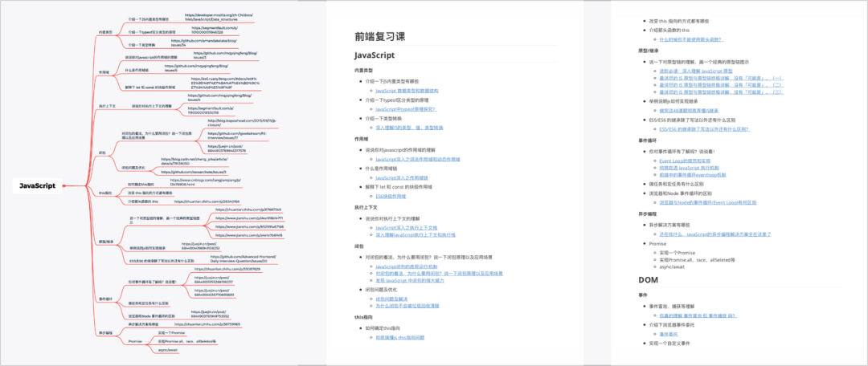Viewport: 868px width, 366px height.
Task: Open the developer.mozilla.org URL in the mind map
Action: pos(219,17)
